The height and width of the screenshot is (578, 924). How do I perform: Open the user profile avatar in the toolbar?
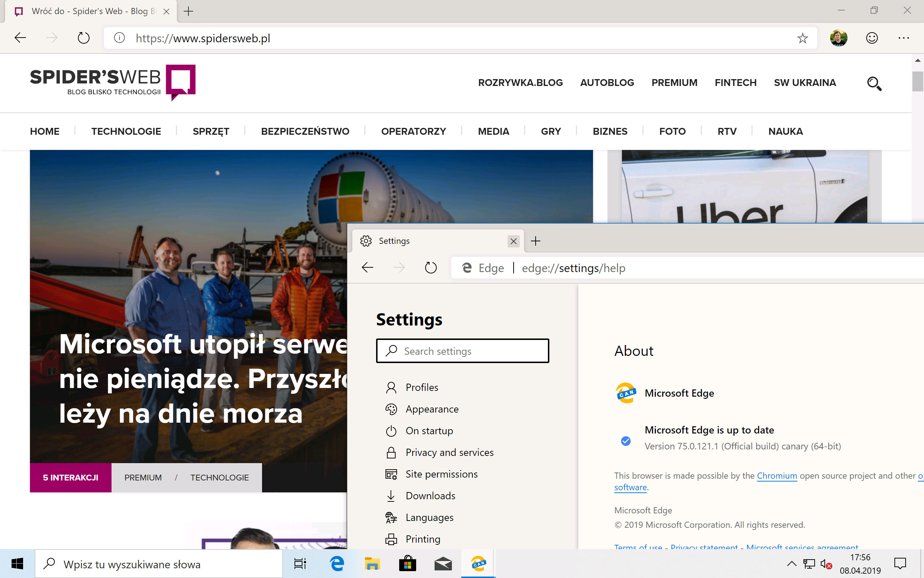[x=838, y=38]
